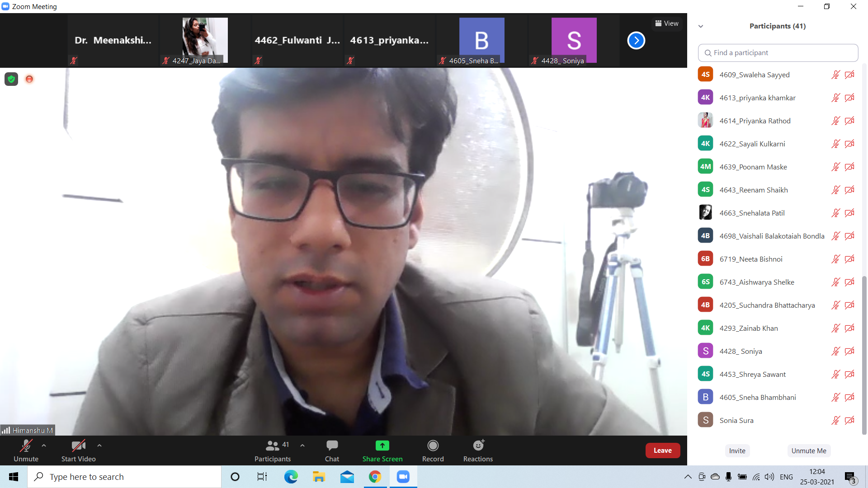The height and width of the screenshot is (488, 868).
Task: Click muted mic icon beside 4609_Swaleha Sayyed
Action: (835, 75)
